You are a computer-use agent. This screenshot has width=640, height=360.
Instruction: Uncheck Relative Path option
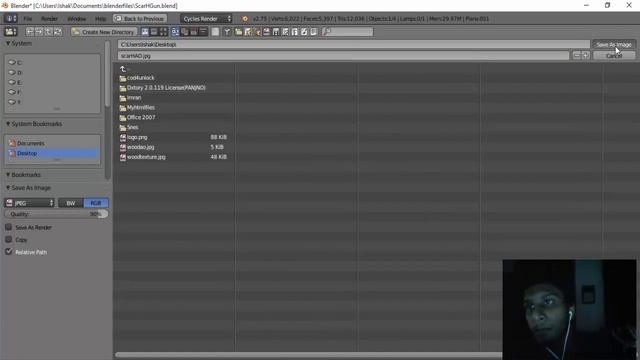click(x=9, y=252)
